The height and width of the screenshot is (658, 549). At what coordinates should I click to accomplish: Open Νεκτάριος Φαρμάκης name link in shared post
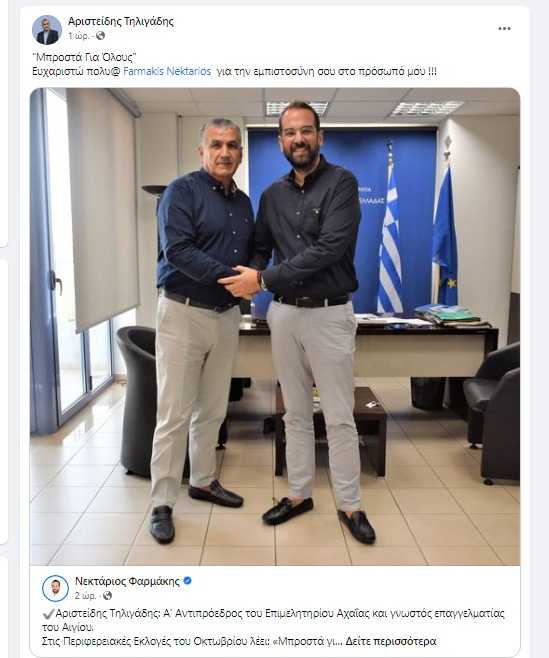(127, 581)
